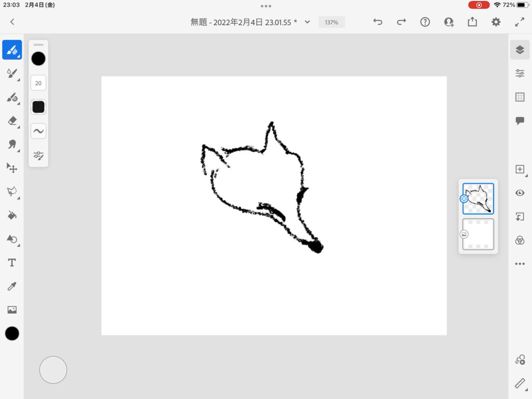
Task: Toggle visibility of the selected layer
Action: point(520,193)
